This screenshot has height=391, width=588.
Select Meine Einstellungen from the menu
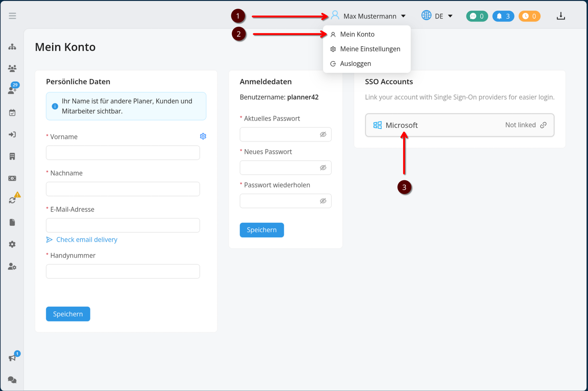coord(370,49)
